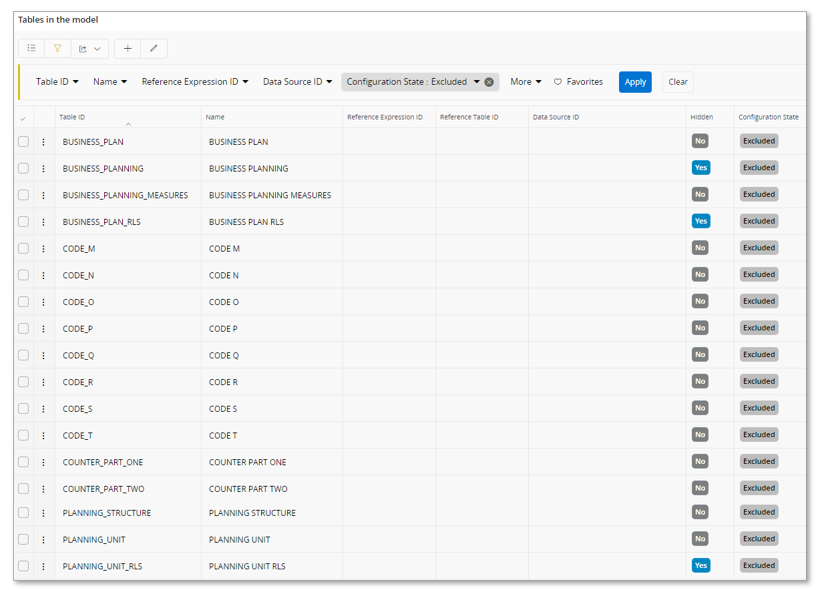
Task: Open the export options dropdown icon
Action: click(x=90, y=48)
